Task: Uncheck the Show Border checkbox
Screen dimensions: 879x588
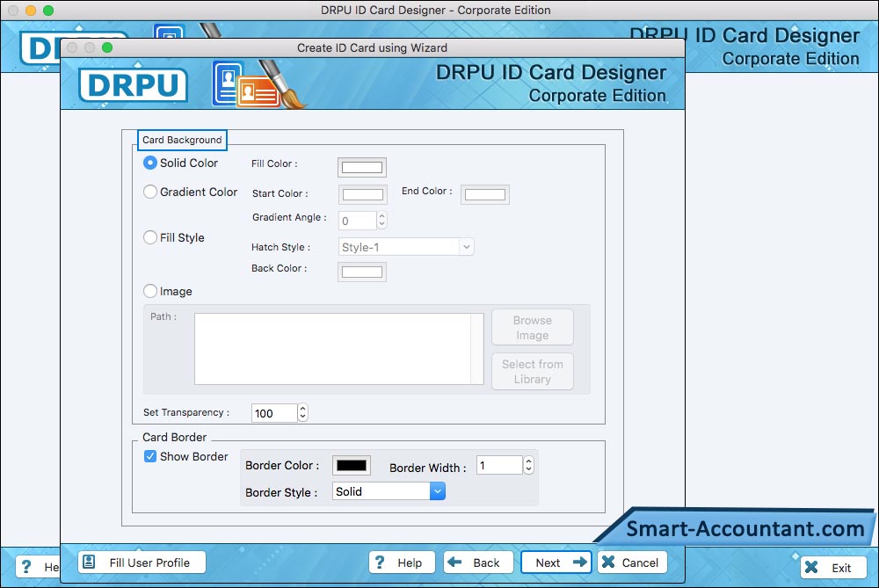Action: [150, 456]
